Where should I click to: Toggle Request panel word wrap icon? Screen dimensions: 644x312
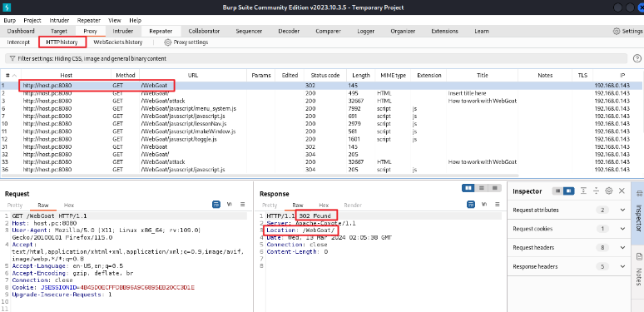216,204
